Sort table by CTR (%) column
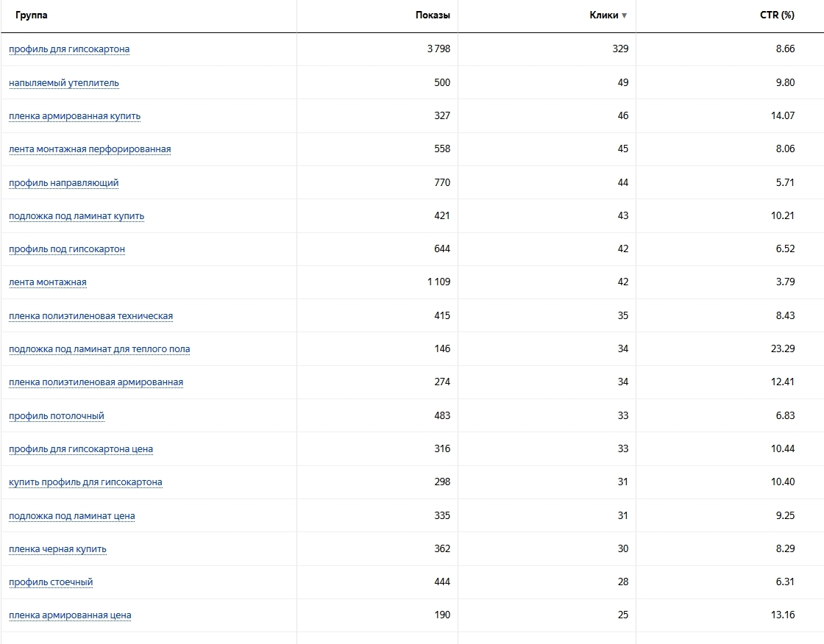The height and width of the screenshot is (644, 824). (x=777, y=15)
